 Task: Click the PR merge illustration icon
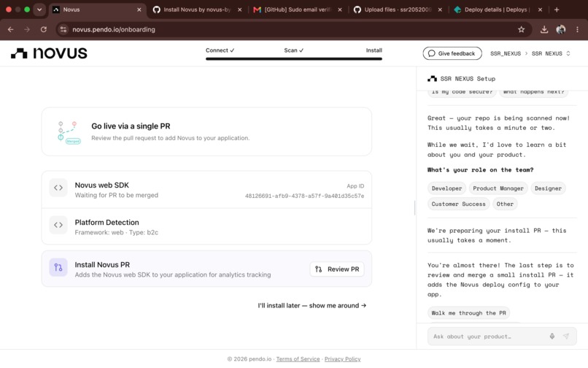69,132
